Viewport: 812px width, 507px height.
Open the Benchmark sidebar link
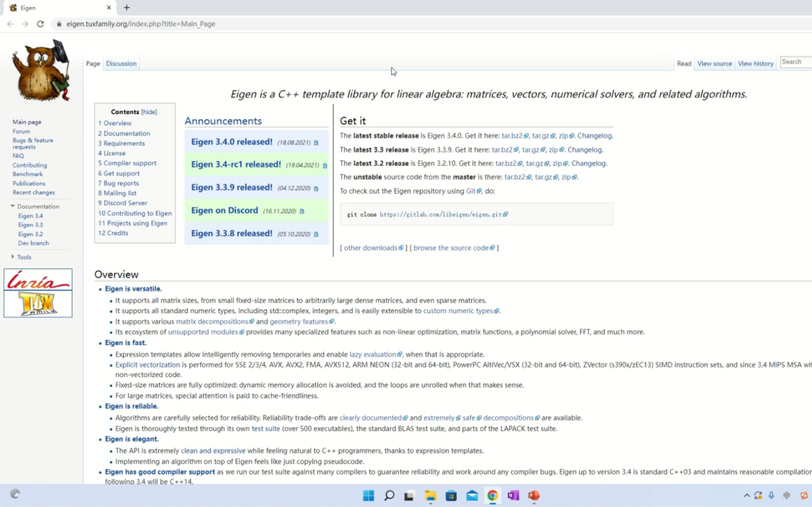28,174
